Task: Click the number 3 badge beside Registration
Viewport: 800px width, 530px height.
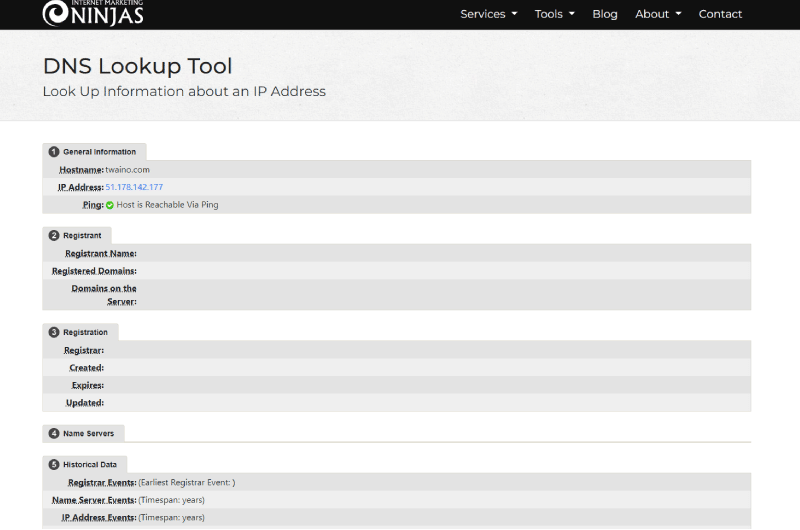Action: (54, 332)
